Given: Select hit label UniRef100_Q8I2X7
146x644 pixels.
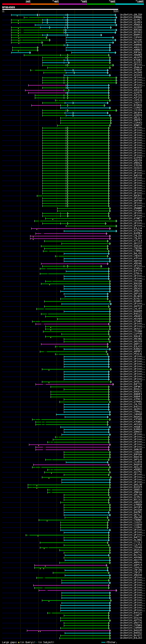Looking at the screenshot, I should (131, 243).
